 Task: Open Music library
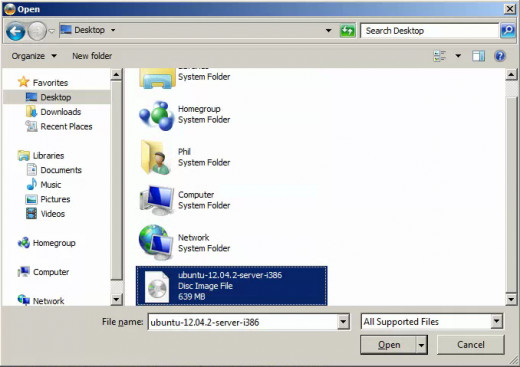(x=51, y=185)
